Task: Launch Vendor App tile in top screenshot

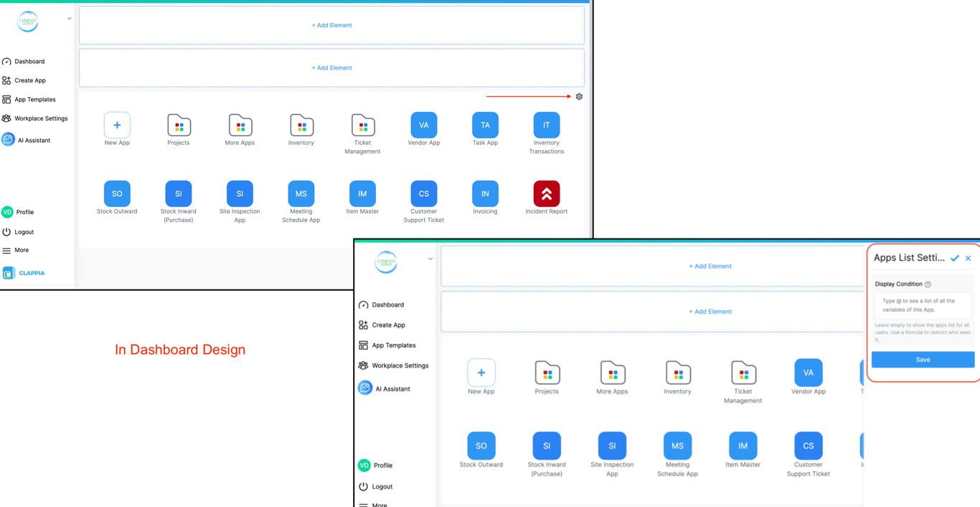Action: 424,125
